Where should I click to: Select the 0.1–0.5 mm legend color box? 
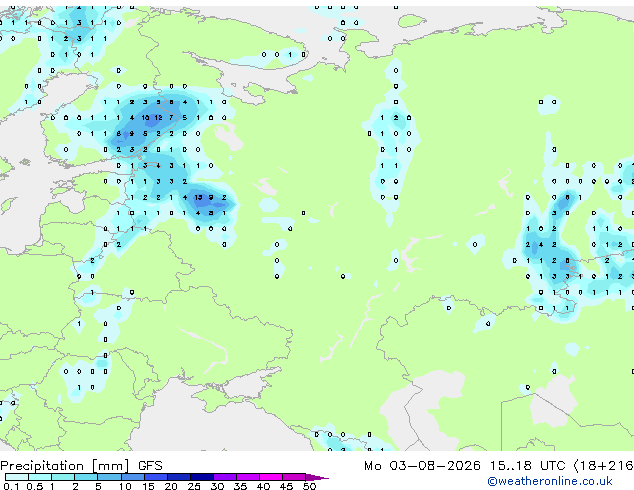[x=17, y=477]
